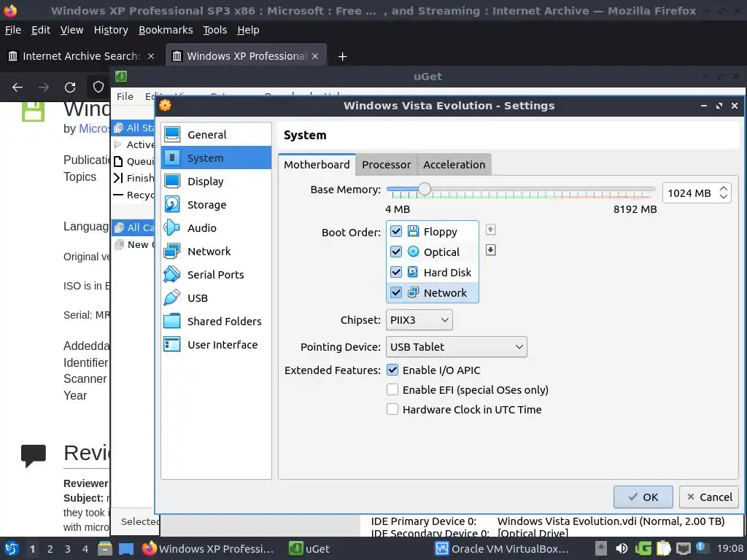Select Finished category in uGet

[x=134, y=178]
